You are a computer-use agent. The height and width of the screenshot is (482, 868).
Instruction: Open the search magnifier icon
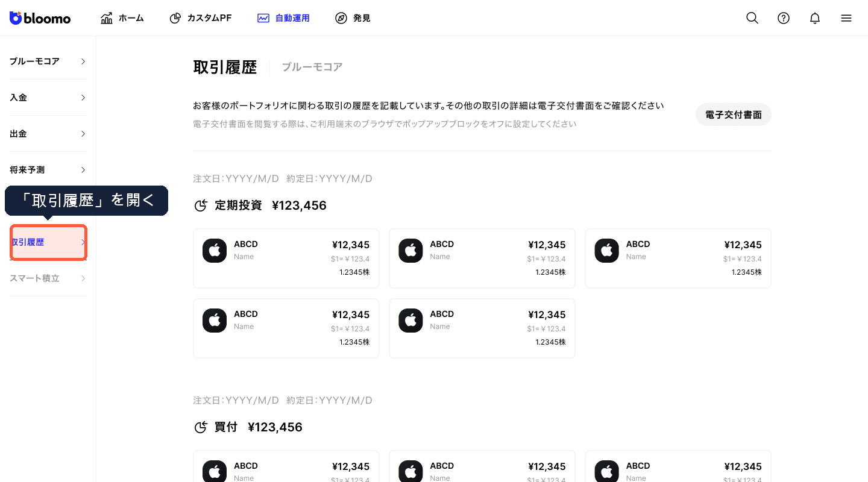[752, 18]
